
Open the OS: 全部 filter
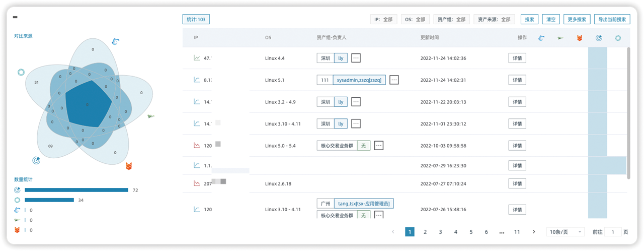pyautogui.click(x=415, y=19)
